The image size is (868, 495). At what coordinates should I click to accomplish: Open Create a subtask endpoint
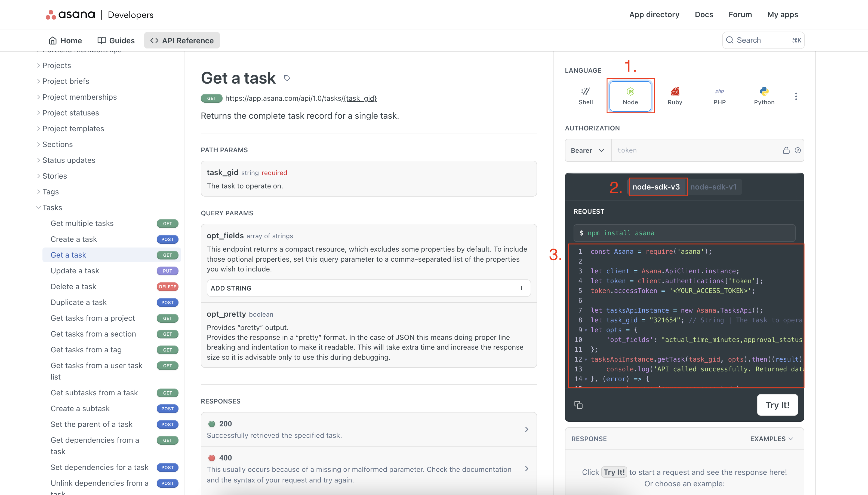click(x=112, y=408)
